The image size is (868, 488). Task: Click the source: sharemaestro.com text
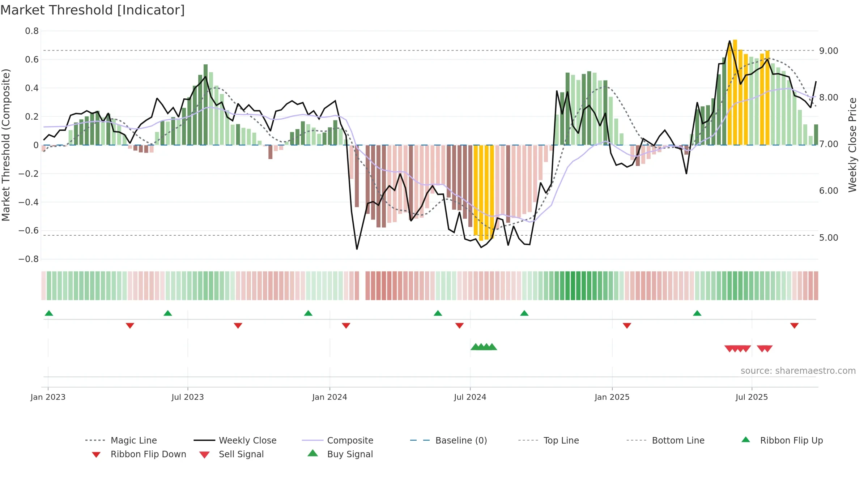(798, 371)
